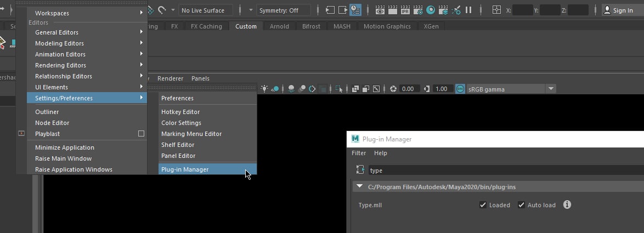Open the Panels viewport menu

coord(200,78)
